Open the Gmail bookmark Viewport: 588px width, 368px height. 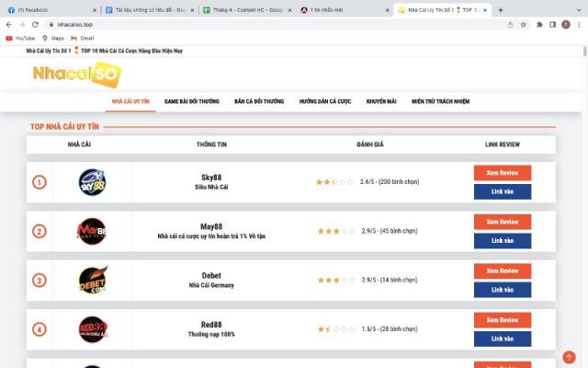tap(82, 39)
